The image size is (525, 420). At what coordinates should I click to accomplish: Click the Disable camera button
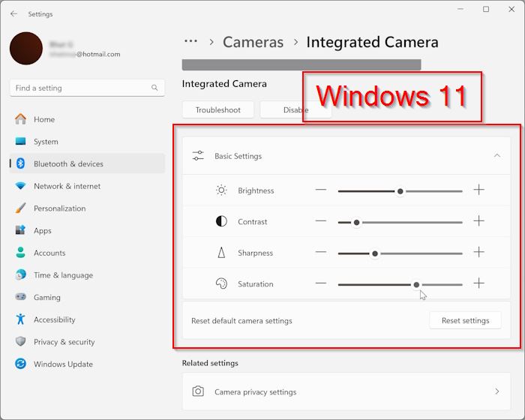tap(295, 109)
